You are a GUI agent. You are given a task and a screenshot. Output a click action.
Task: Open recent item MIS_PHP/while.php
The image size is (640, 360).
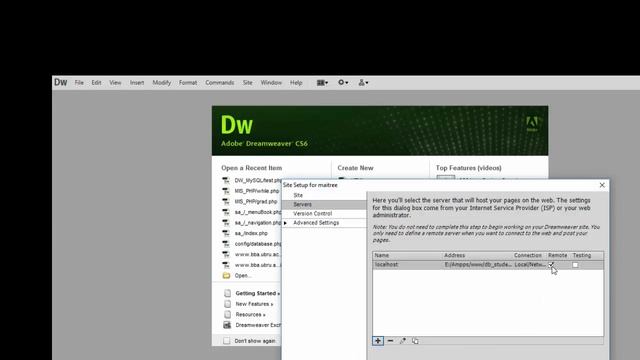pos(257,191)
